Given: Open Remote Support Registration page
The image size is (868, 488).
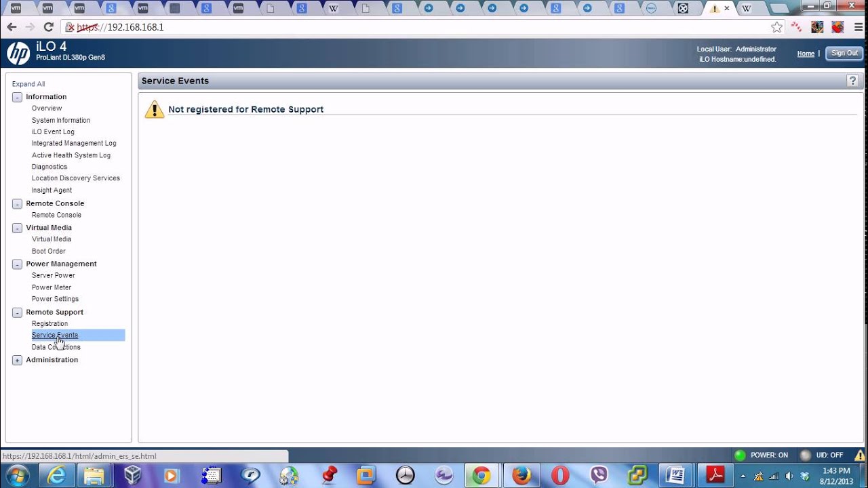Looking at the screenshot, I should pyautogui.click(x=50, y=324).
